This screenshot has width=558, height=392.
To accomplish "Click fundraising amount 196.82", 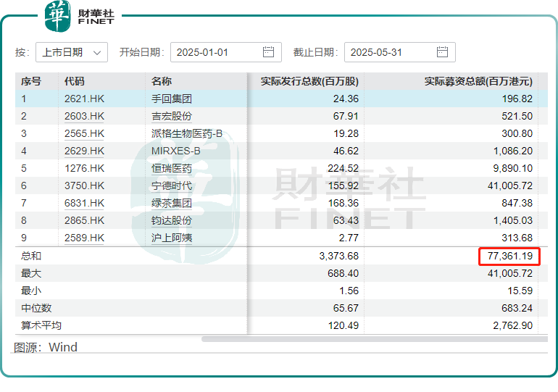I will (x=517, y=99).
